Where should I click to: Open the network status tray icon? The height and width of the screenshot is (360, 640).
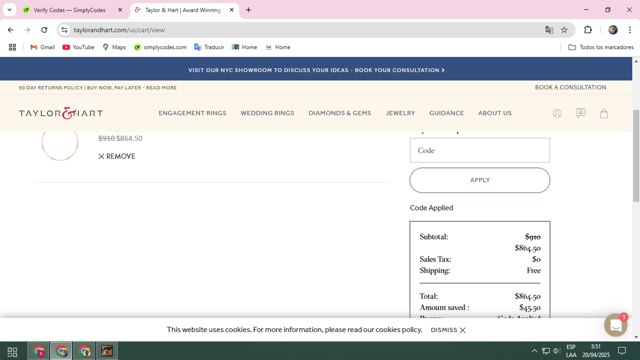(546, 351)
